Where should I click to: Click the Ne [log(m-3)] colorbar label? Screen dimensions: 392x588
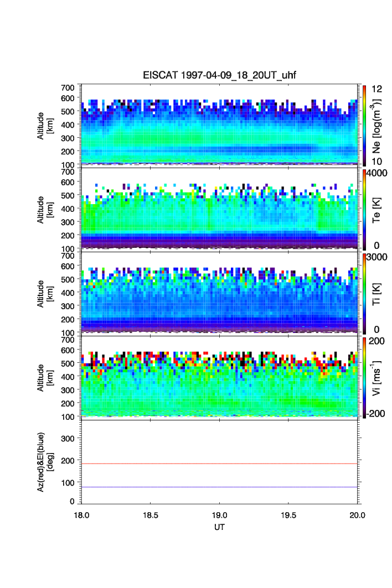[x=376, y=126]
